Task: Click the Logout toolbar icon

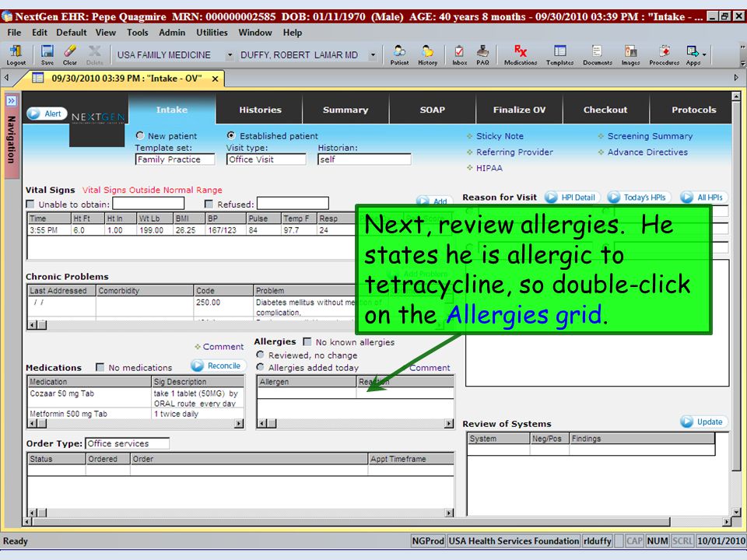Action: [16, 54]
